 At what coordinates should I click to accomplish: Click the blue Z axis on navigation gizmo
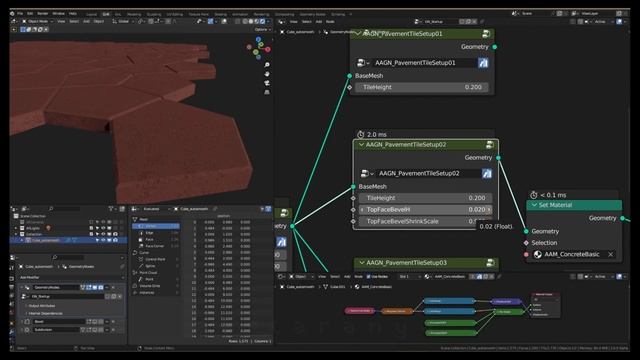258,40
